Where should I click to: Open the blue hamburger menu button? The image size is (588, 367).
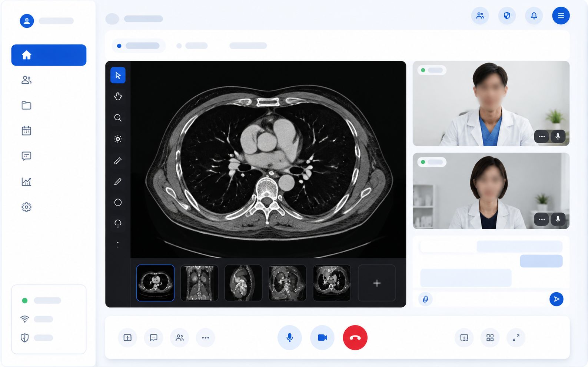(x=561, y=16)
